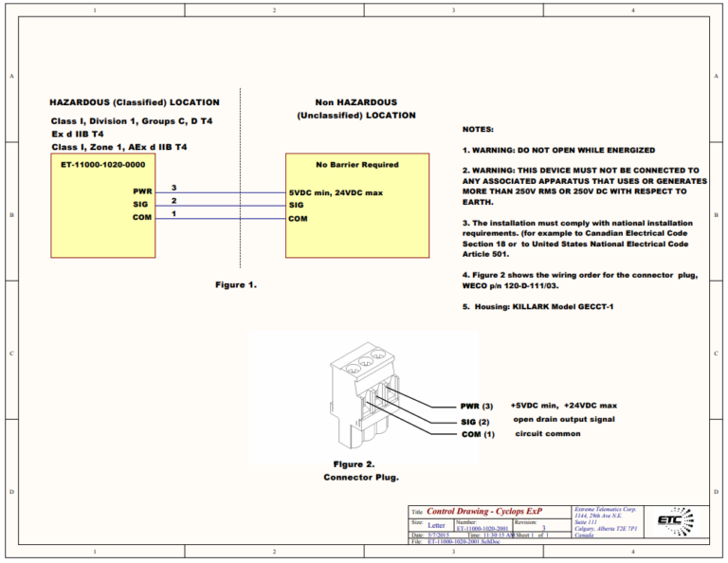The height and width of the screenshot is (563, 728).
Task: Click note 3 about national installation requirements
Action: (577, 239)
